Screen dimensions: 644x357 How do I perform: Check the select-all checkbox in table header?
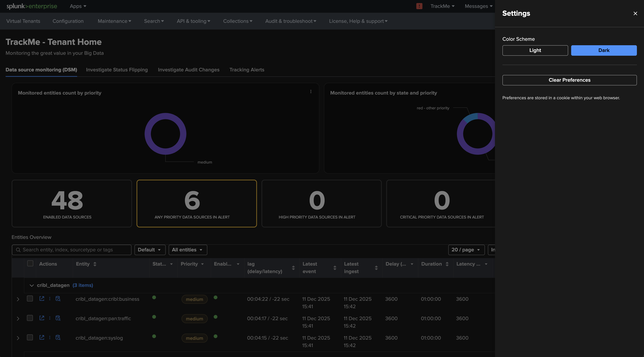[x=30, y=263]
